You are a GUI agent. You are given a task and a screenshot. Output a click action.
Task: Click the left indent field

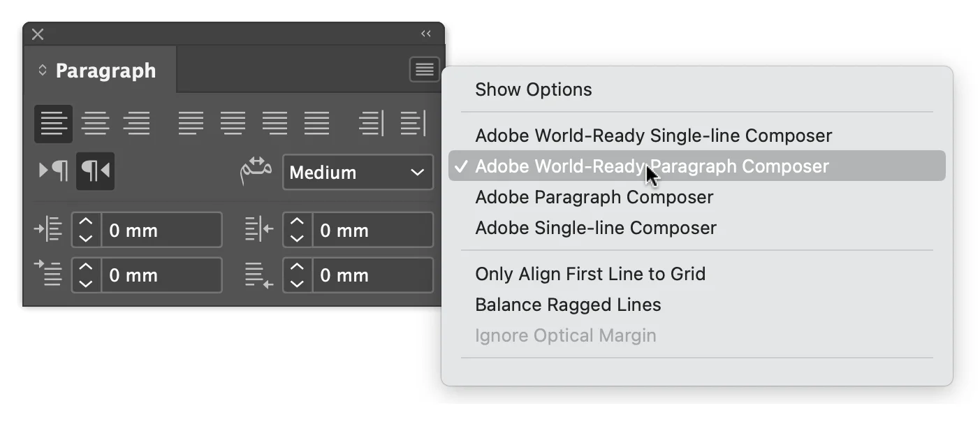tap(161, 230)
